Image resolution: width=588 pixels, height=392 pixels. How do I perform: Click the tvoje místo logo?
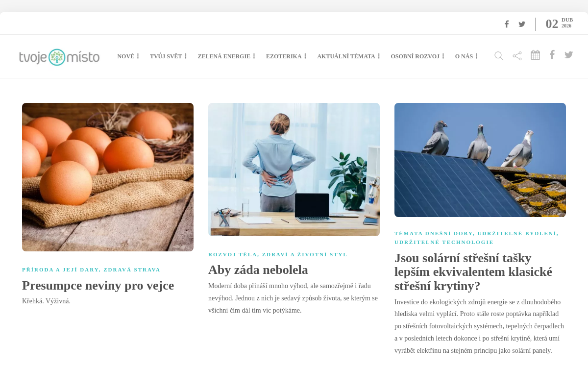pyautogui.click(x=59, y=57)
